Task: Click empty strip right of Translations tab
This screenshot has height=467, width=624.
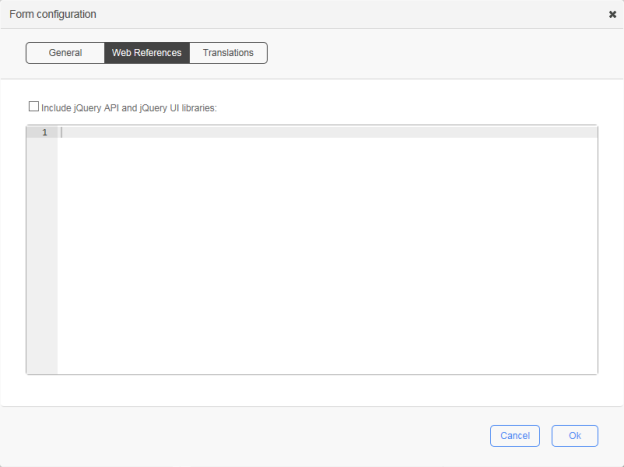Action: click(x=440, y=53)
